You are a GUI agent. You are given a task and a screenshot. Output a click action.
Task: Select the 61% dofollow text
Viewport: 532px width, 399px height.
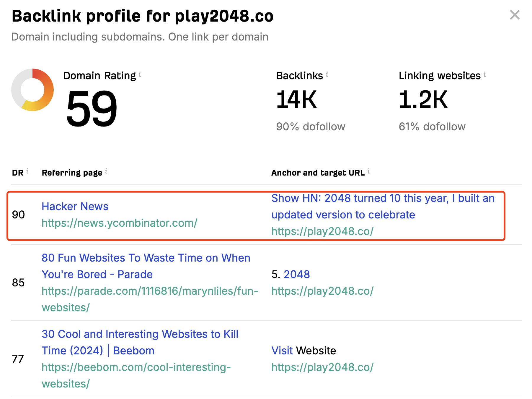pyautogui.click(x=432, y=126)
